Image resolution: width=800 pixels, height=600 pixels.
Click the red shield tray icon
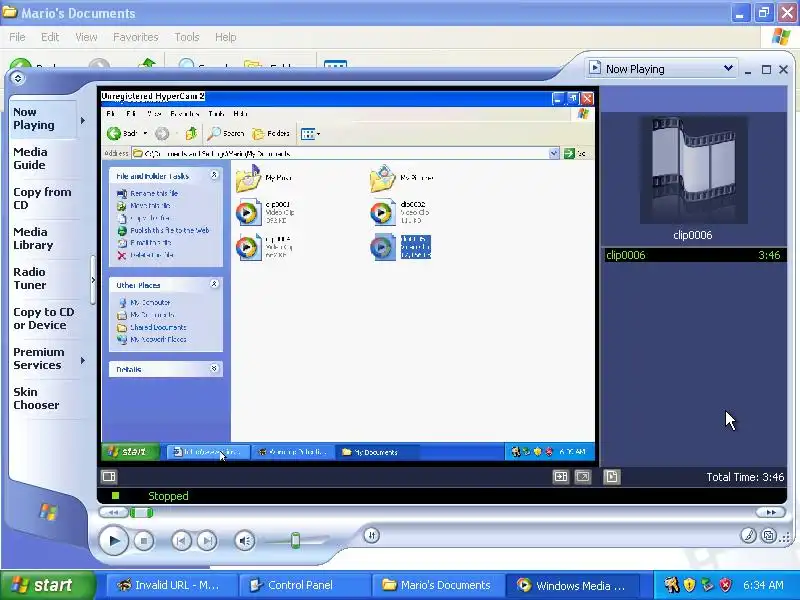click(726, 585)
